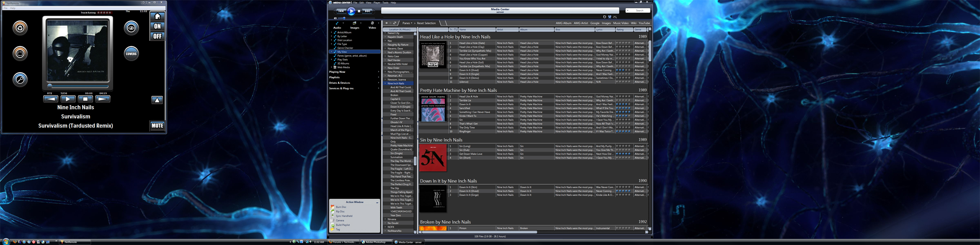Open YouTube link in Media Center
The image size is (980, 245).
tap(644, 23)
